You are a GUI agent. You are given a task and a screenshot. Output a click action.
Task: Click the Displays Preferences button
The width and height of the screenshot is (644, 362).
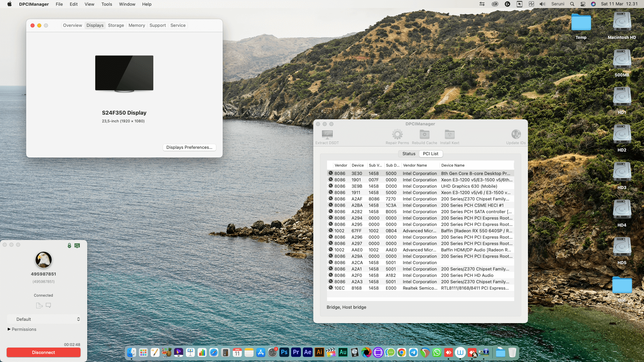click(x=189, y=147)
